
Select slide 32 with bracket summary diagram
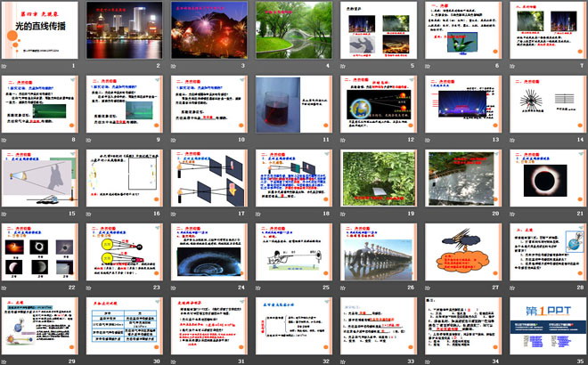tap(294, 326)
